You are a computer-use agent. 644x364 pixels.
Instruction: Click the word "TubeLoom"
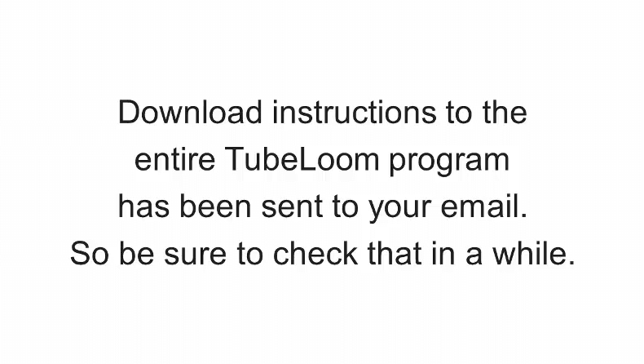pyautogui.click(x=302, y=159)
